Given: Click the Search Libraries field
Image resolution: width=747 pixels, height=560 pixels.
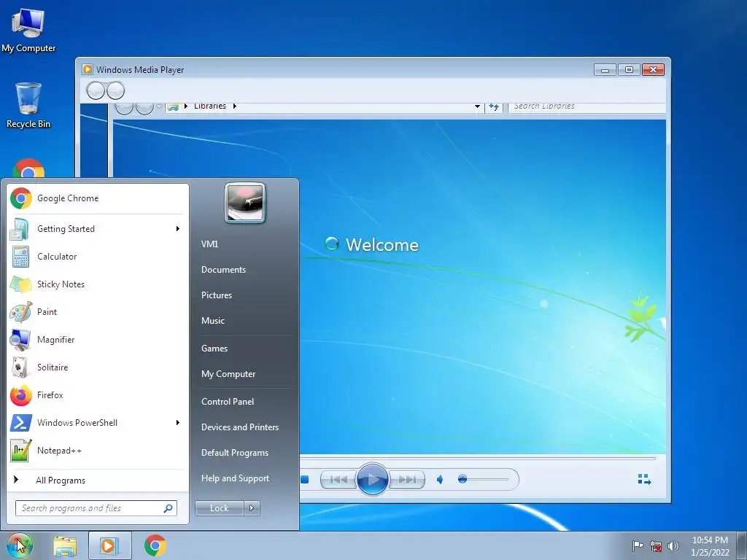Looking at the screenshot, I should (x=587, y=106).
